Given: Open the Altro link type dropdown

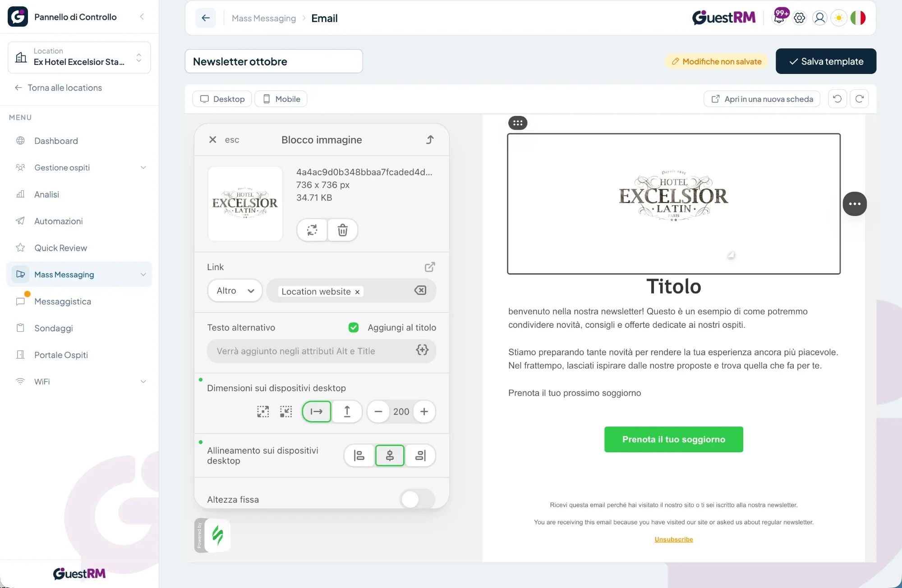Looking at the screenshot, I should (235, 290).
